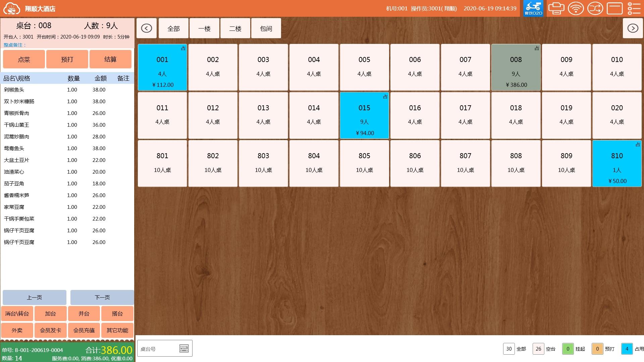Click the 结算 checkout button
The image size is (644, 362).
click(110, 59)
